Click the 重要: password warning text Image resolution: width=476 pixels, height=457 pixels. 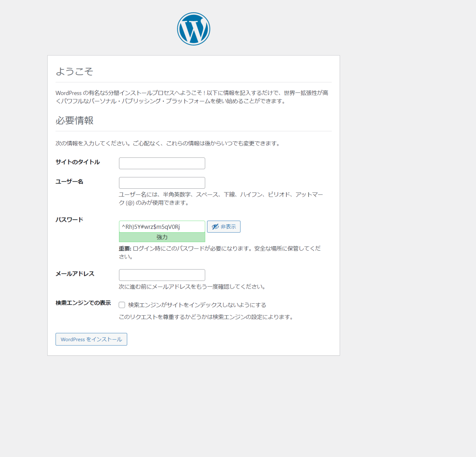click(220, 253)
